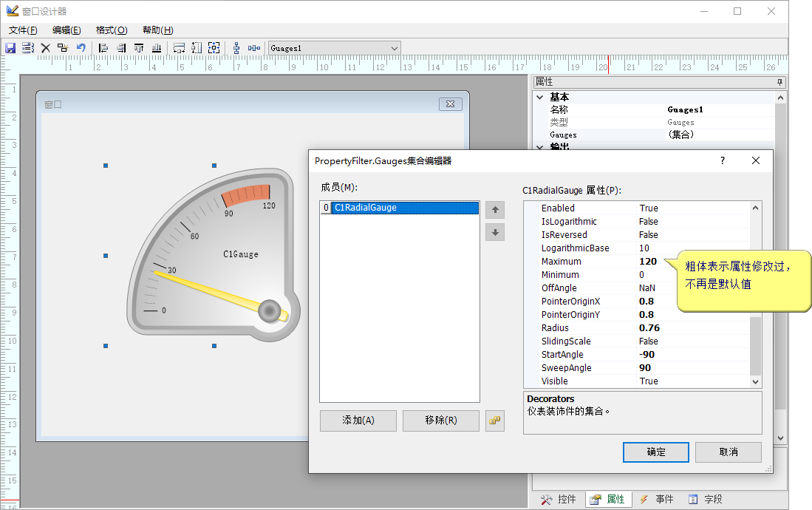Confirm with the 确定 button
Viewport: 812px width, 510px height.
pos(655,452)
